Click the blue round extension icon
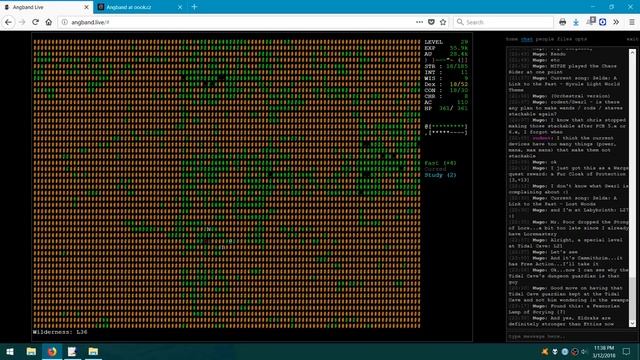 click(603, 22)
